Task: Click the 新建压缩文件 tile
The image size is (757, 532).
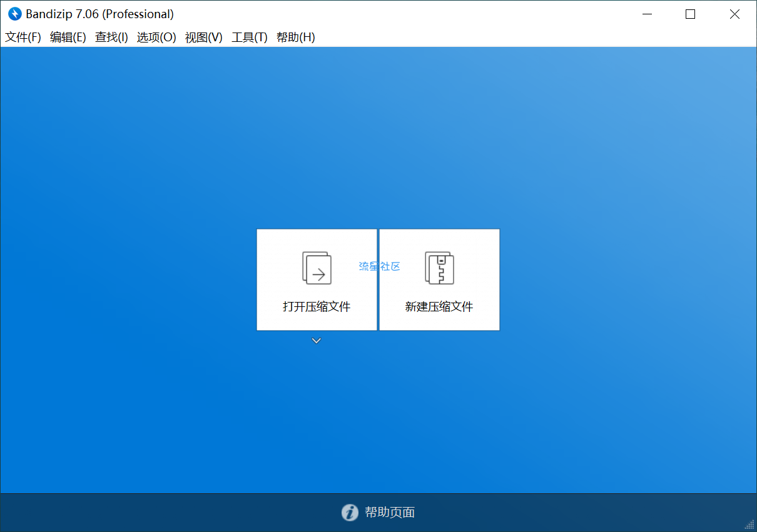Action: 439,279
